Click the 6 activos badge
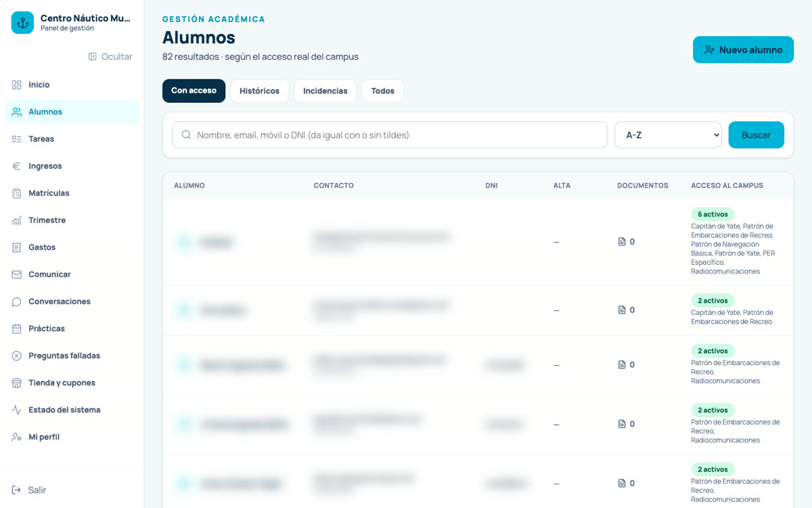 click(713, 214)
